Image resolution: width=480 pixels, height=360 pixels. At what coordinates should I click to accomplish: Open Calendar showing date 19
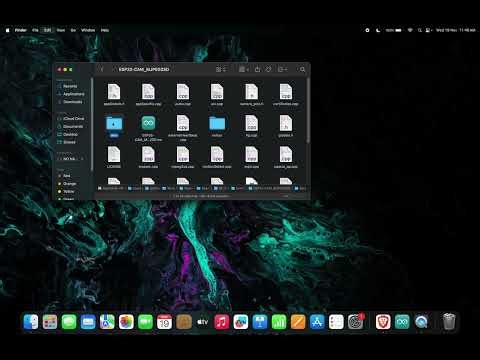164,322
